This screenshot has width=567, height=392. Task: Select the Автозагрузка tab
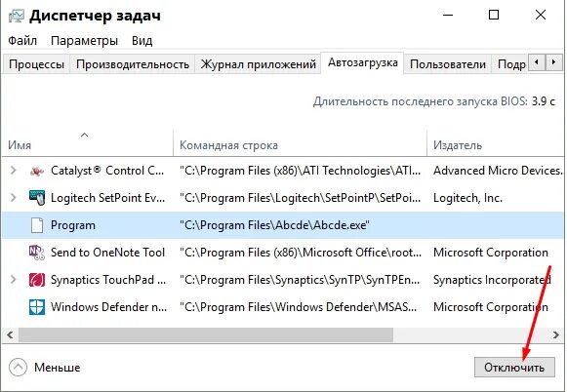[362, 62]
